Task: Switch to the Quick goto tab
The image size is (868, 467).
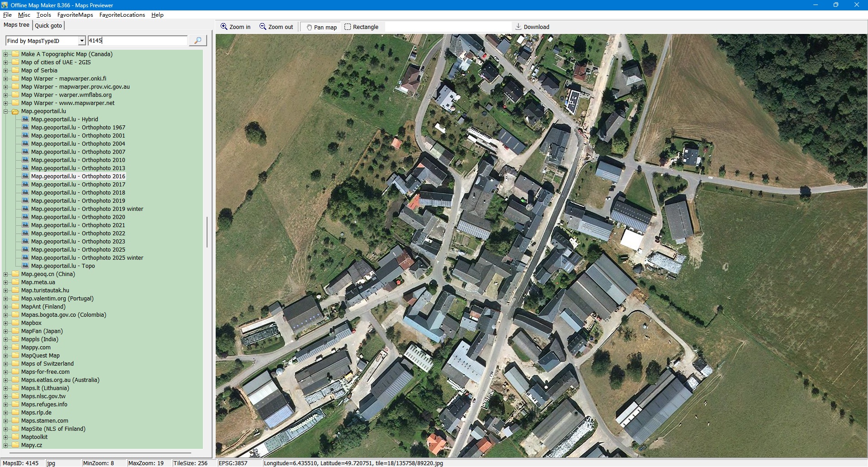Action: (48, 26)
